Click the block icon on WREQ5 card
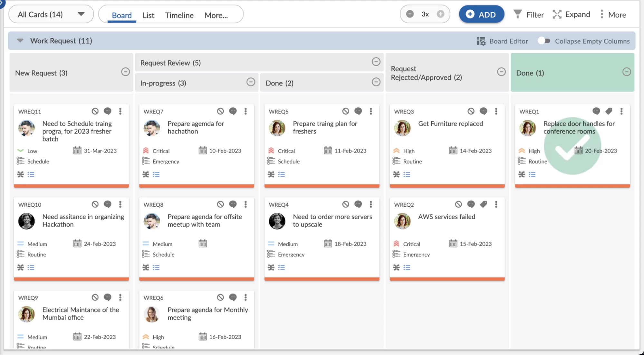The width and height of the screenshot is (644, 355). pos(346,111)
